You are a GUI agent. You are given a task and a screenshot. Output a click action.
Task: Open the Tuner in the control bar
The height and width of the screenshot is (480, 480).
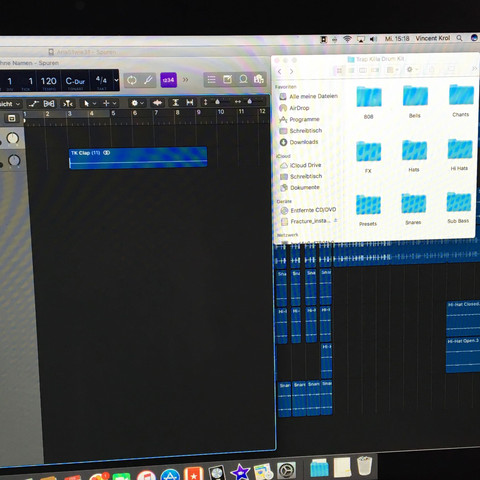(148, 80)
